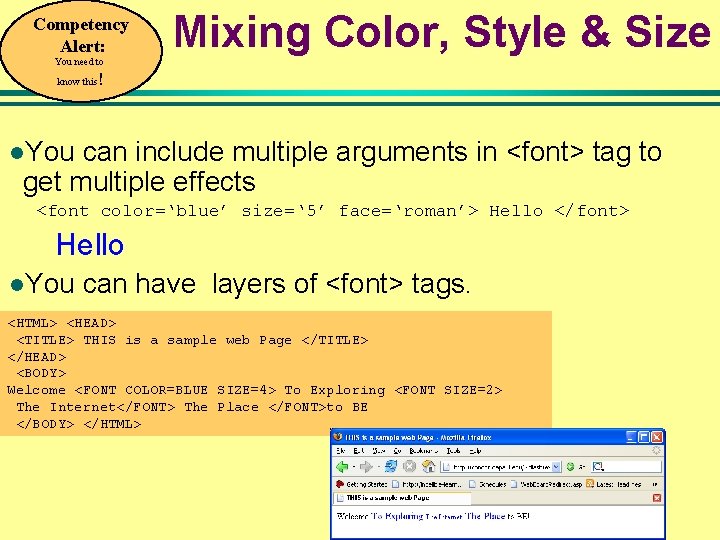Click the 'You can have layers of <font> tags.' bullet
This screenshot has height=540, width=720.
[x=240, y=283]
